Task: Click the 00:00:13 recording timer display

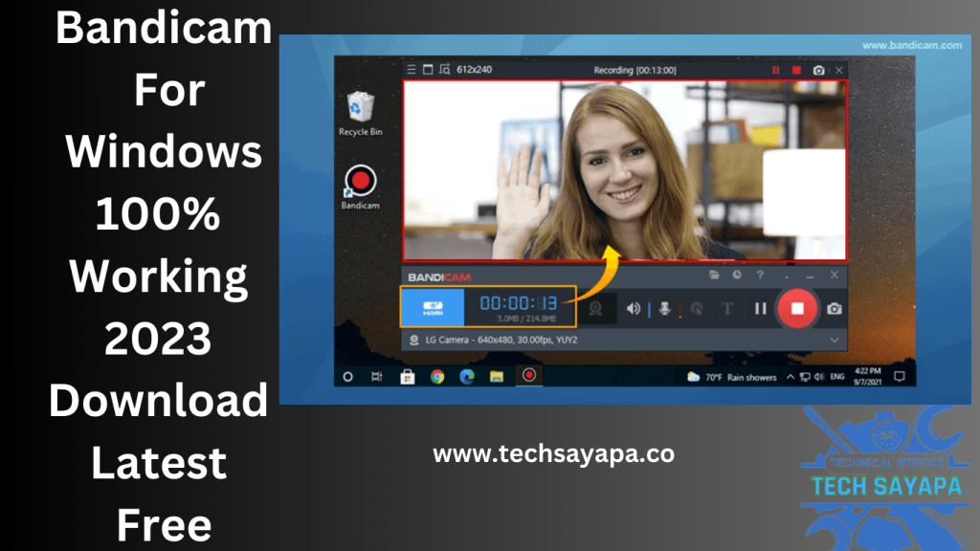Action: (518, 303)
